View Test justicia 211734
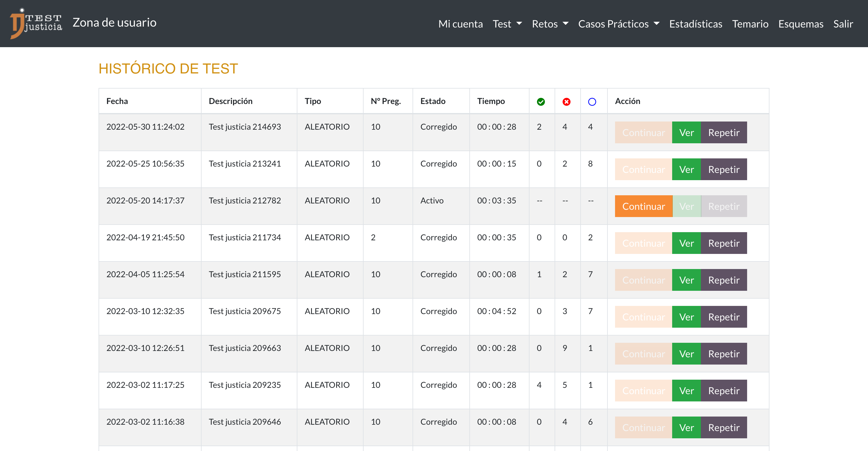Image resolution: width=868 pixels, height=451 pixels. tap(686, 243)
